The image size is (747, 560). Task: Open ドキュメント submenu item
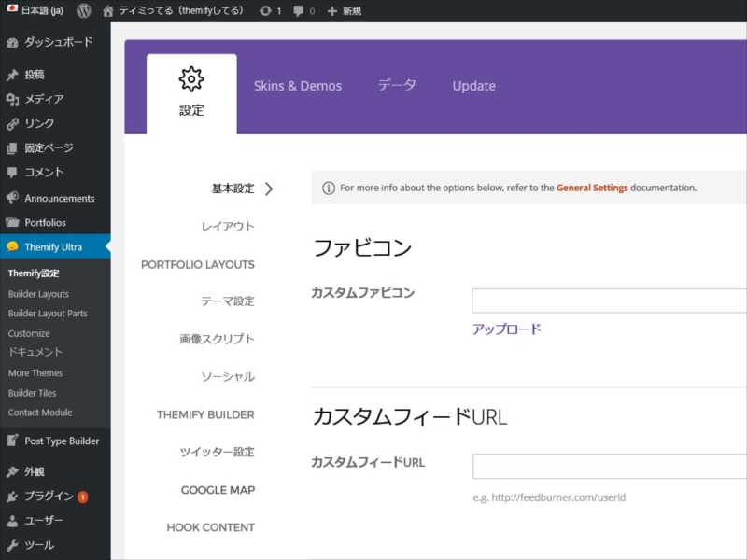35,353
